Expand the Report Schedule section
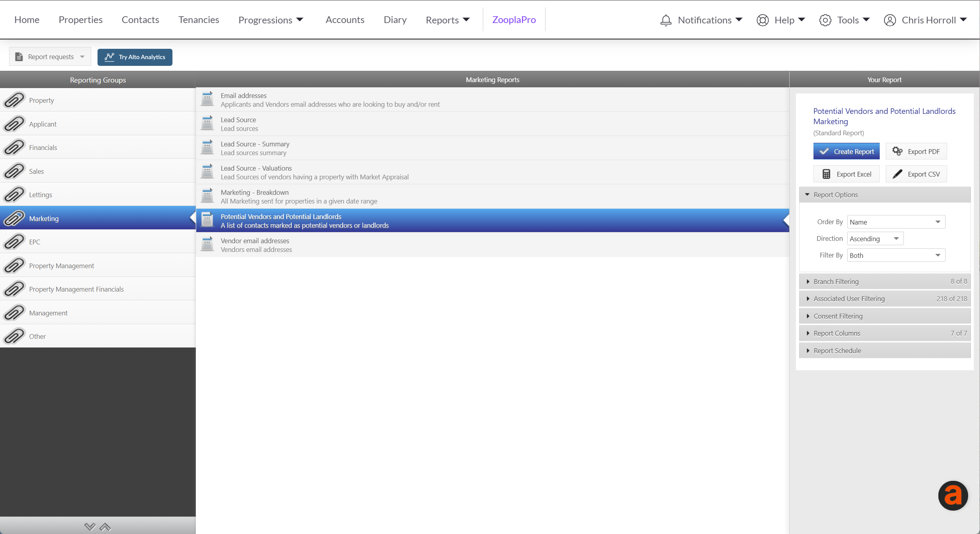The width and height of the screenshot is (980, 534). (885, 351)
